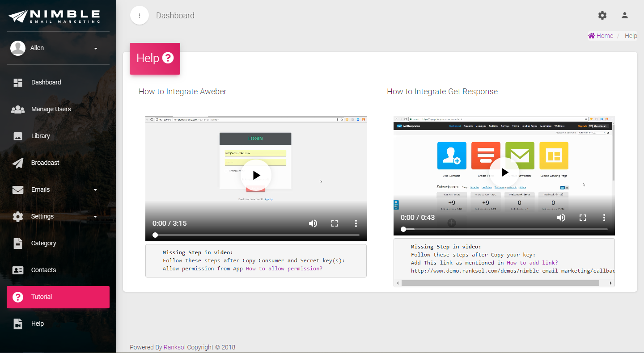Screen dimensions: 644x353
Task: Enter fullscreen on the Aweber video
Action: 335,223
